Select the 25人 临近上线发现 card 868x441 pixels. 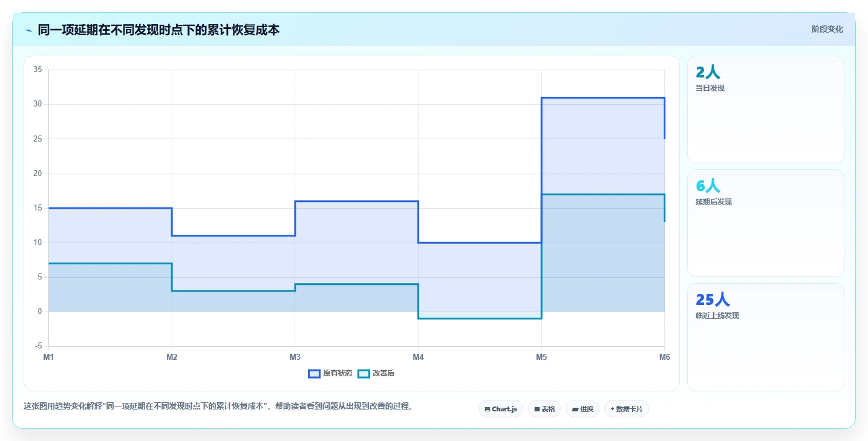[x=765, y=337]
